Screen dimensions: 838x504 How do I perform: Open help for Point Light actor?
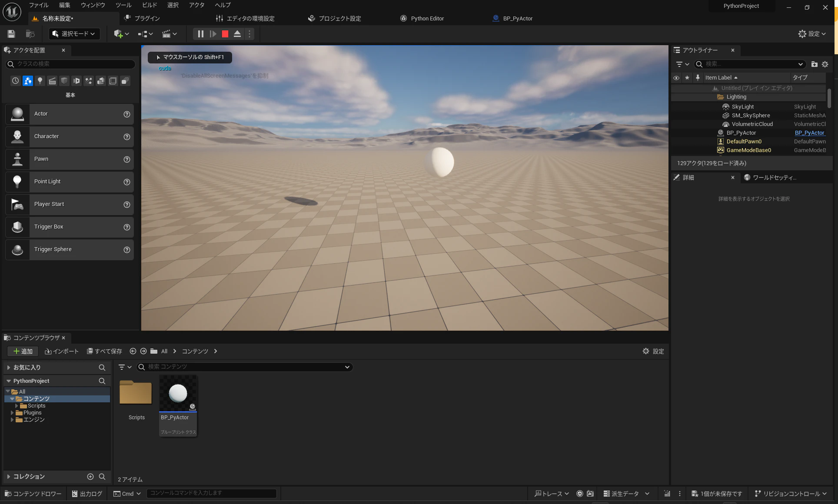(127, 182)
